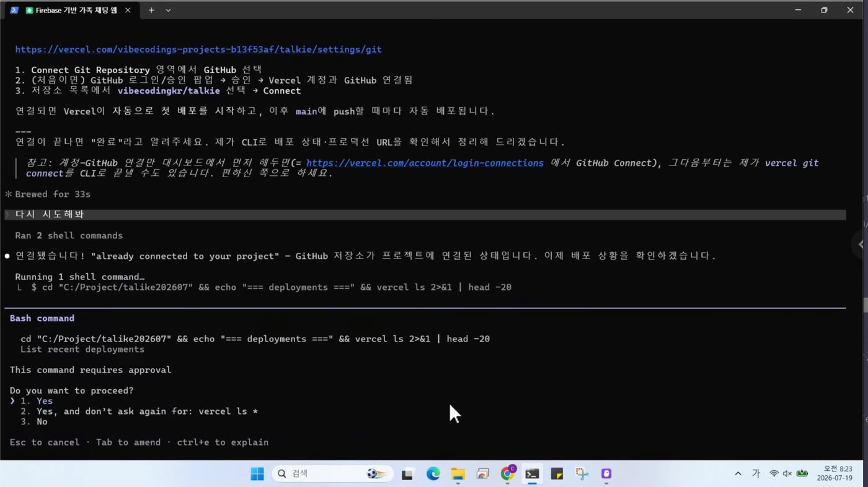Open the picture-window app icon left of Chrome
The height and width of the screenshot is (487, 868).
pyautogui.click(x=482, y=474)
